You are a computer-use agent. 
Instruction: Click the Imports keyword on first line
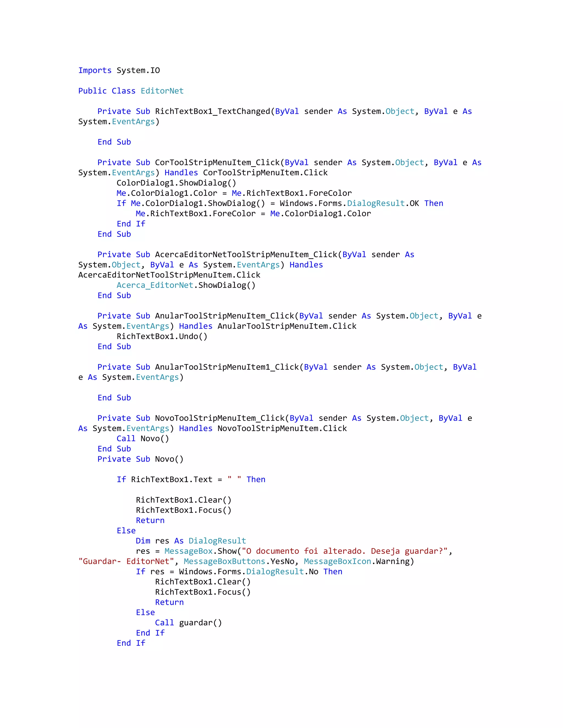95,70
